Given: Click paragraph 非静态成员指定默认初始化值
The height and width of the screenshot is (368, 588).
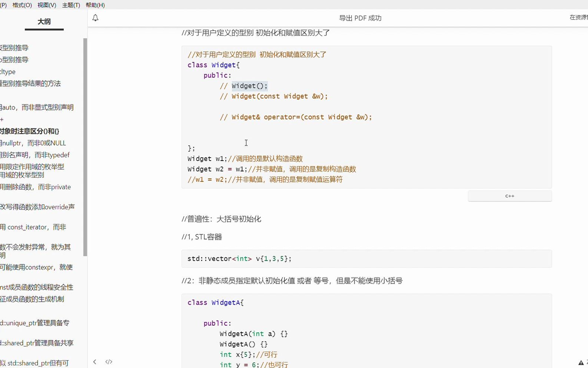Looking at the screenshot, I should tap(292, 280).
